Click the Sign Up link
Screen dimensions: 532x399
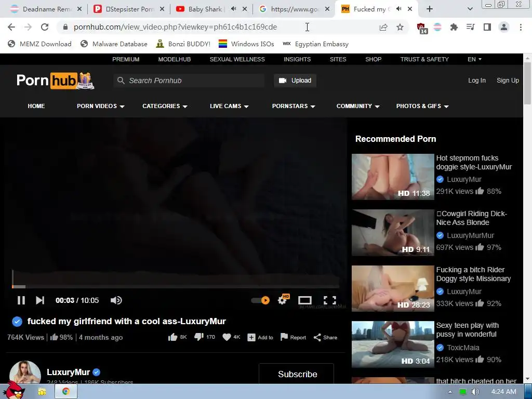[508, 81]
